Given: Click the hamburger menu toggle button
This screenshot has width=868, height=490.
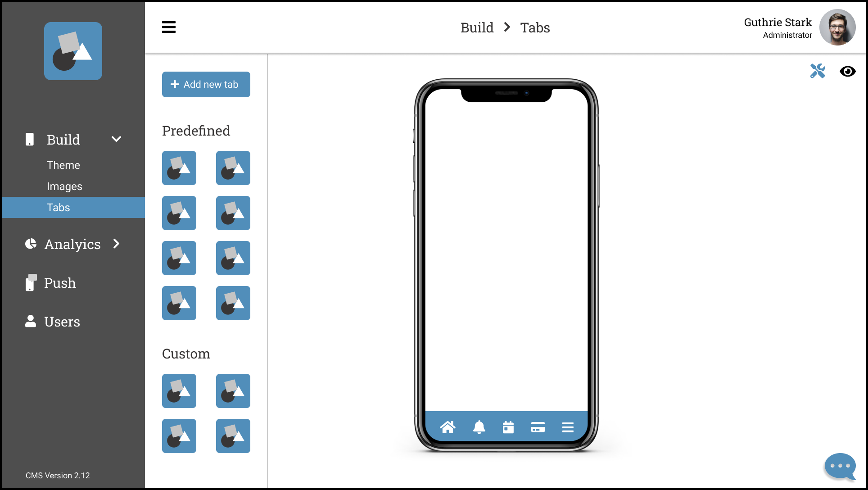Looking at the screenshot, I should [x=169, y=27].
